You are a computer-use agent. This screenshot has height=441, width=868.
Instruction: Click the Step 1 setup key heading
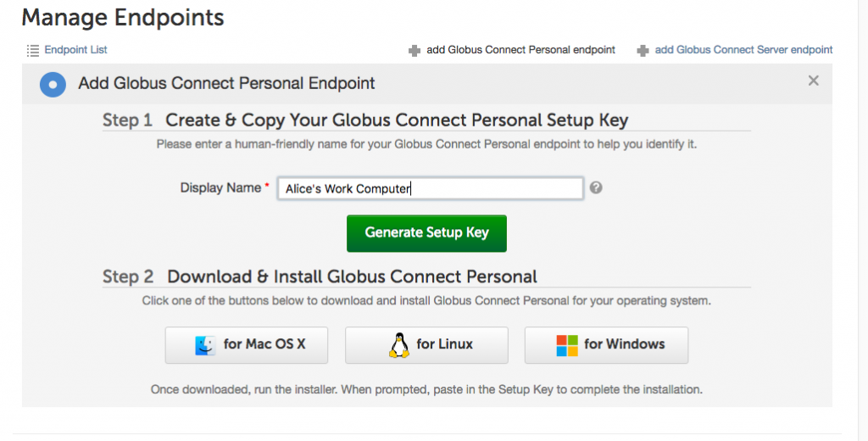click(x=365, y=120)
